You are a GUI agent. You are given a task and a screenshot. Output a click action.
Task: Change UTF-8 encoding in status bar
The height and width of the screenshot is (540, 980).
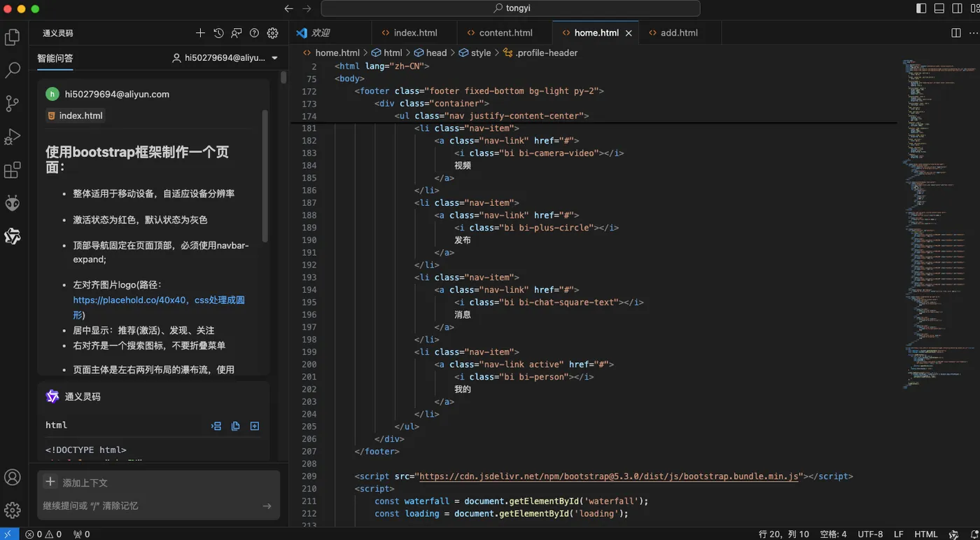coord(870,534)
